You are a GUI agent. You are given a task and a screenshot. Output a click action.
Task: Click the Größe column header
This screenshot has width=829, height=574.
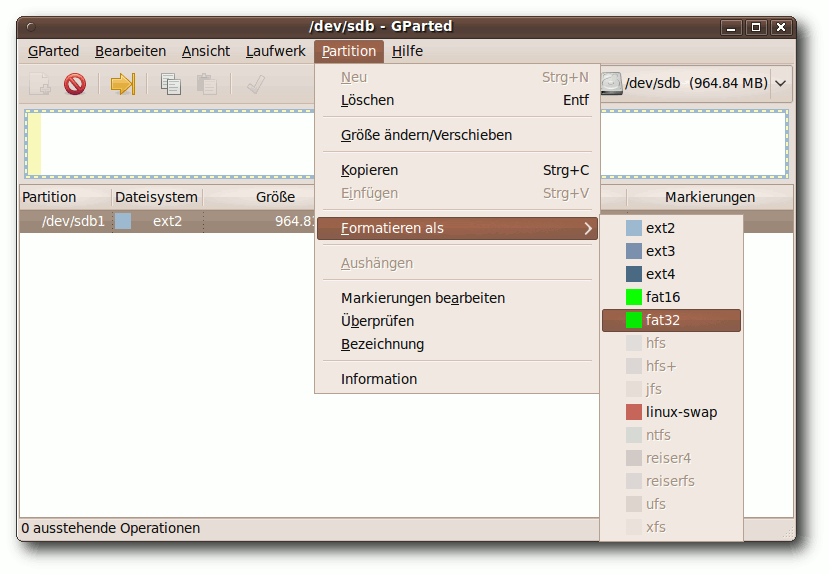pos(259,197)
